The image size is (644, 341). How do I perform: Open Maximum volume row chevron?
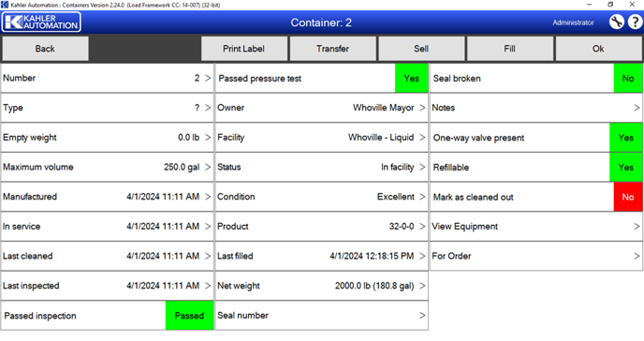coord(208,167)
